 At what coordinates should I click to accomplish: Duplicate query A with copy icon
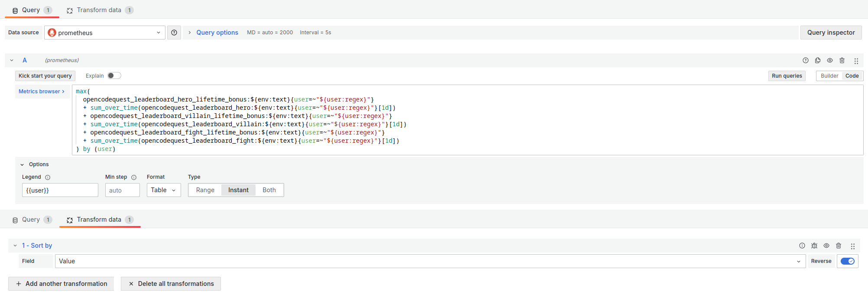pyautogui.click(x=818, y=60)
